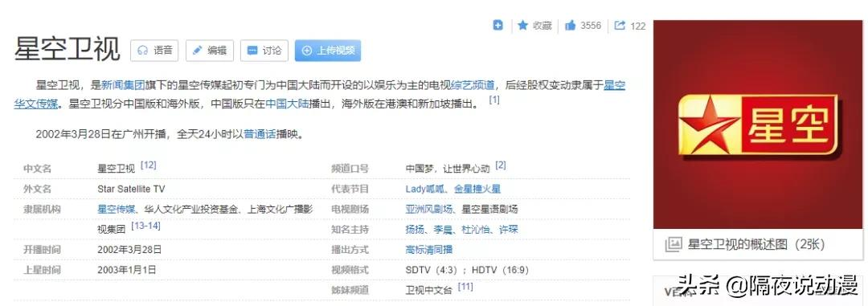Open the 亚洲风剧场 link
Screen dimensions: 868x306
pos(429,209)
